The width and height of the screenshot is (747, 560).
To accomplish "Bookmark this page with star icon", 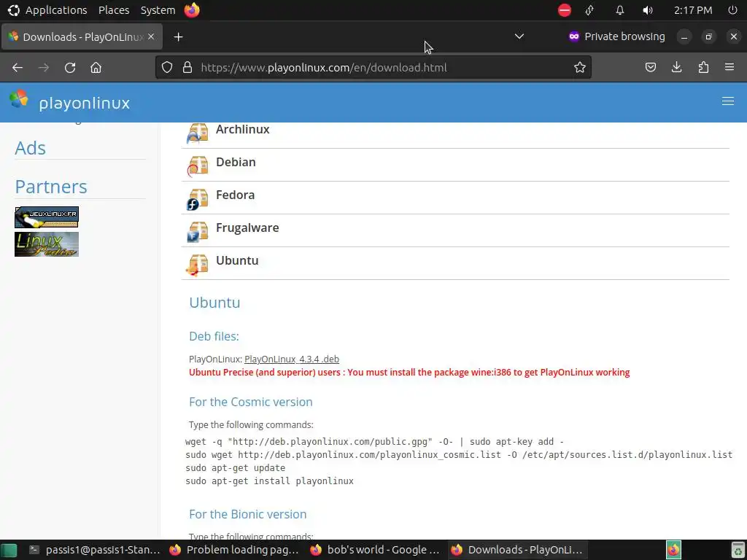I will tap(579, 68).
